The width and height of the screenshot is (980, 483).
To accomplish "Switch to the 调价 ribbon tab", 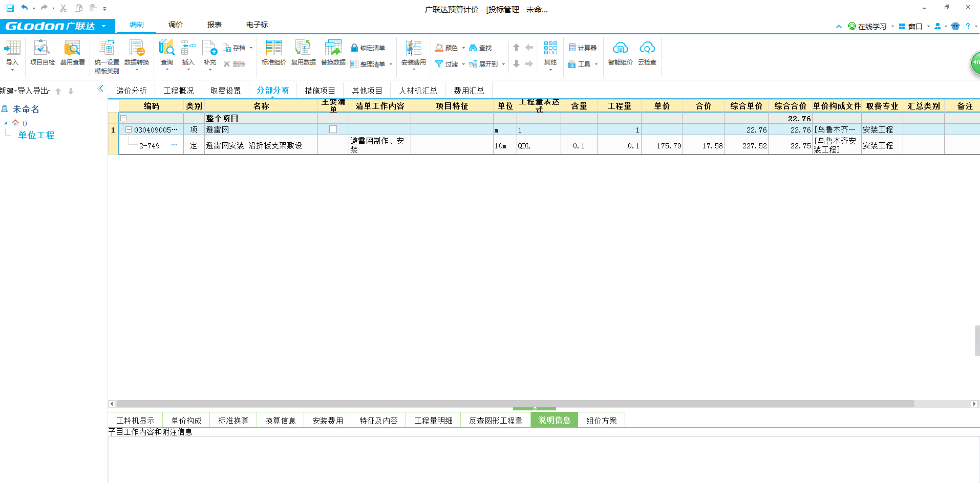I will 176,25.
